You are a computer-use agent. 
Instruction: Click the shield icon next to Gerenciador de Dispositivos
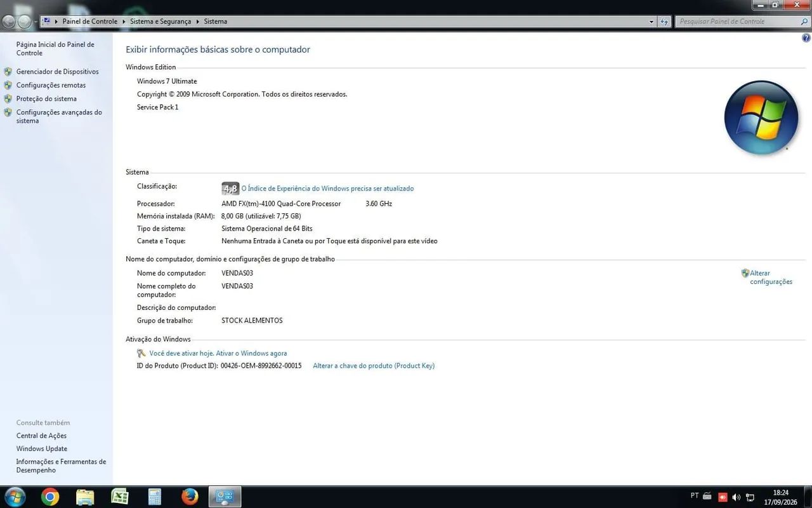point(8,72)
